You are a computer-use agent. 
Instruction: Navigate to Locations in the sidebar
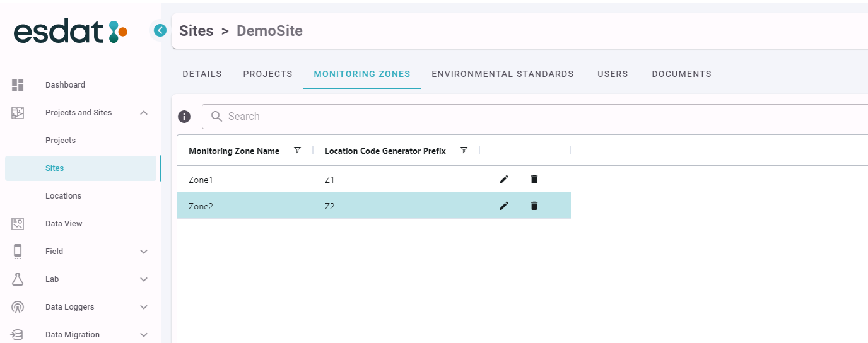pyautogui.click(x=63, y=196)
